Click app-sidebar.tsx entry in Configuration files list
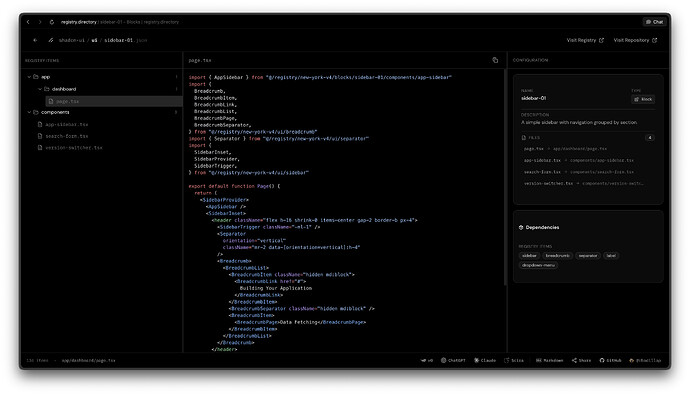 pyautogui.click(x=579, y=160)
